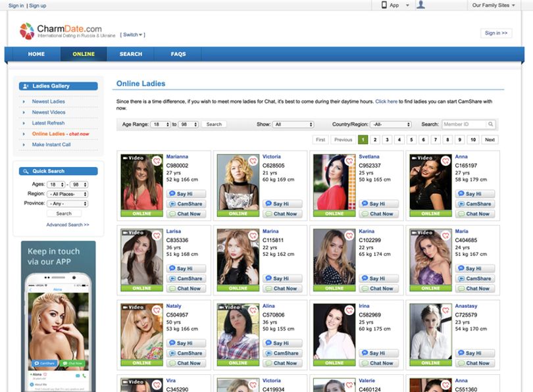This screenshot has height=392, width=533.
Task: Open the Quick Search Region dropdown
Action: tap(67, 194)
